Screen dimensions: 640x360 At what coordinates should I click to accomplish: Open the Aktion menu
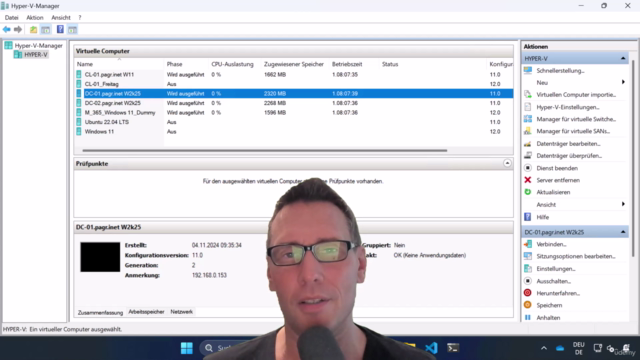tap(35, 18)
